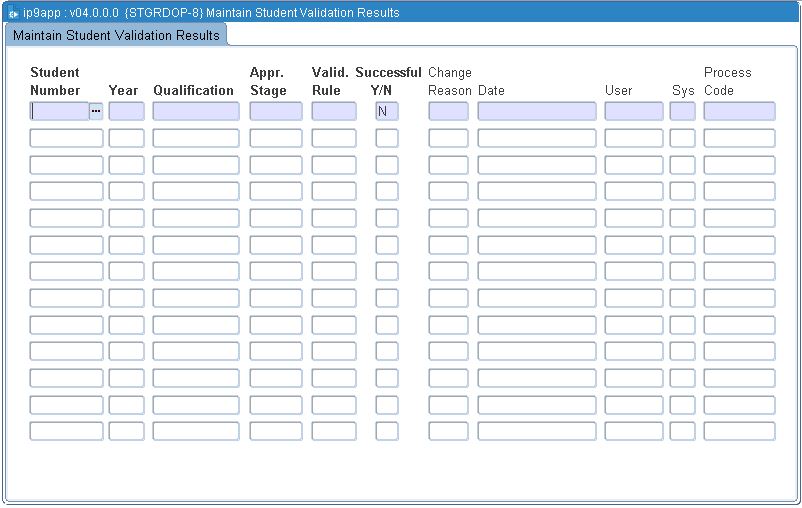The image size is (802, 508).
Task: Click the Successful Y/N field showing N
Action: (x=387, y=112)
